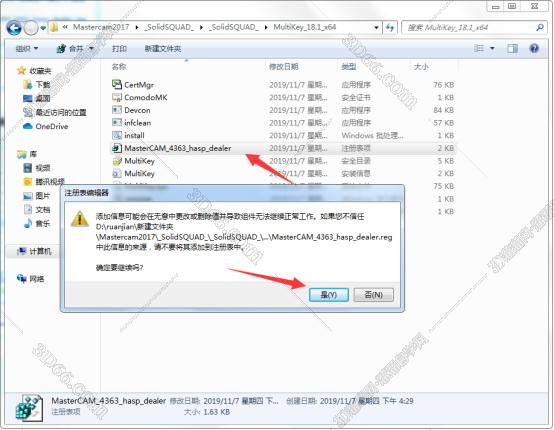The image size is (554, 430).
Task: Select the MultiKey security catalog icon
Action: pyautogui.click(x=117, y=161)
